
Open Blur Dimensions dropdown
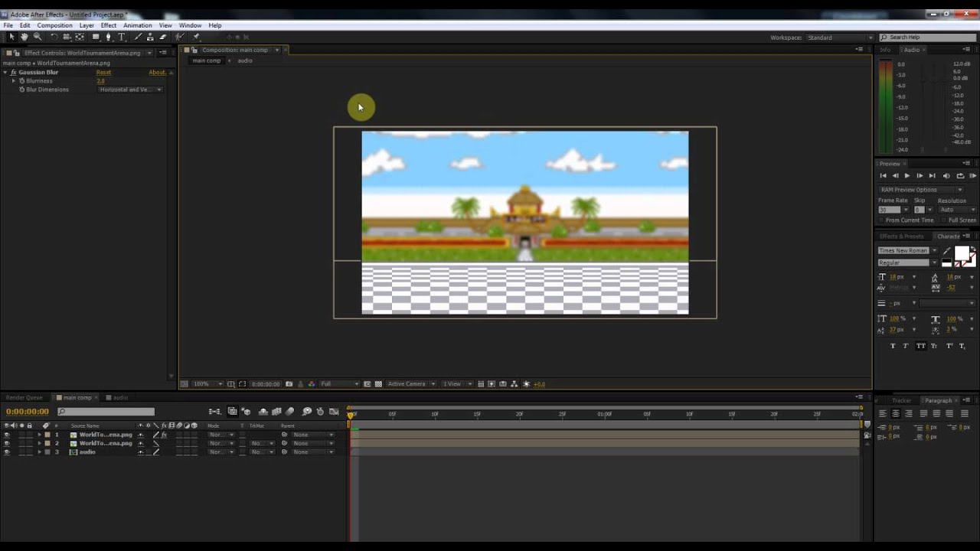tap(131, 90)
